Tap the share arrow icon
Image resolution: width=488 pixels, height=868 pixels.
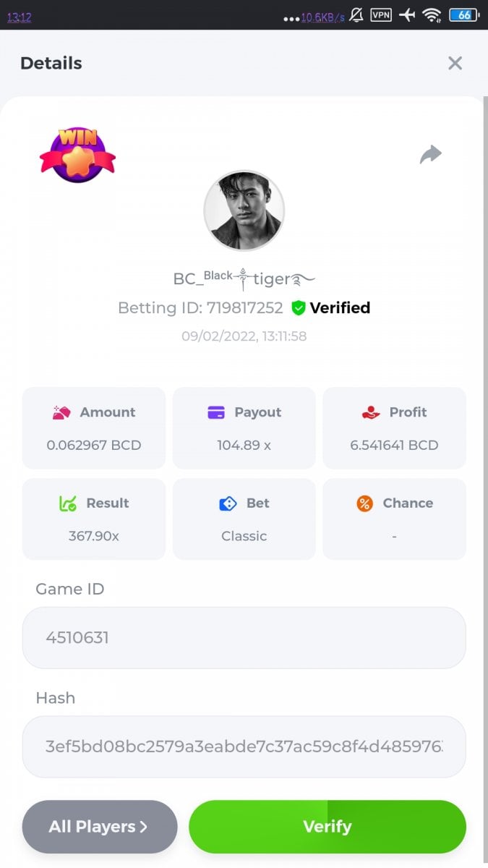430,154
